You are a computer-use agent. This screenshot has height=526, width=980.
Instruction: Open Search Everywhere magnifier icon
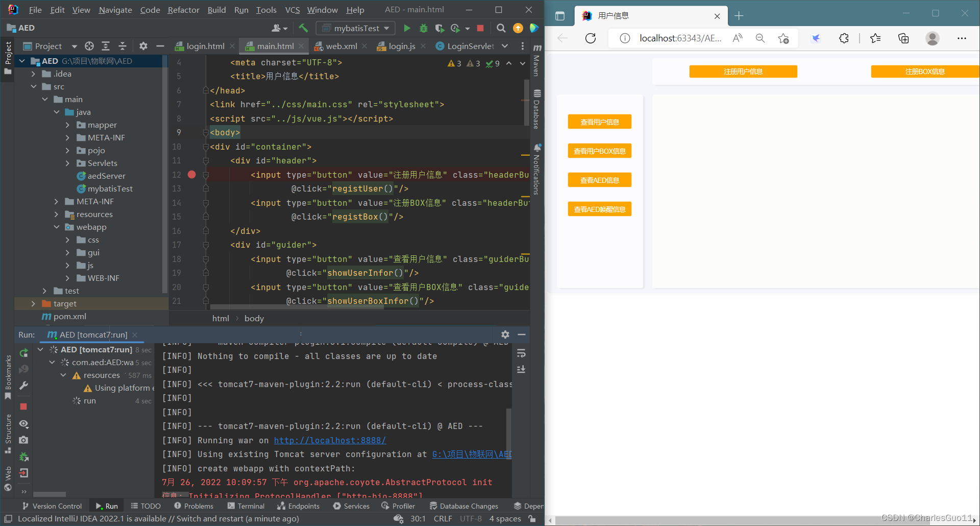[501, 28]
